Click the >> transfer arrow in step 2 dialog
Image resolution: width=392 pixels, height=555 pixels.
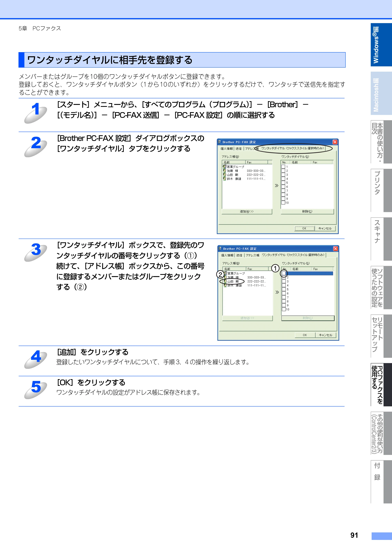pos(277,185)
